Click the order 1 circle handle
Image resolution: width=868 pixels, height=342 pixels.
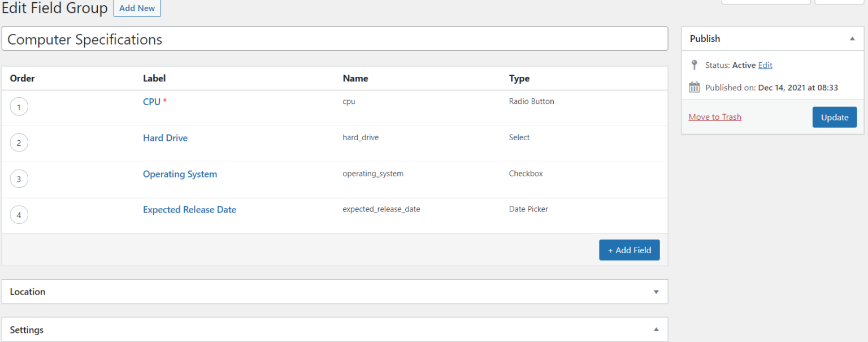tap(19, 107)
